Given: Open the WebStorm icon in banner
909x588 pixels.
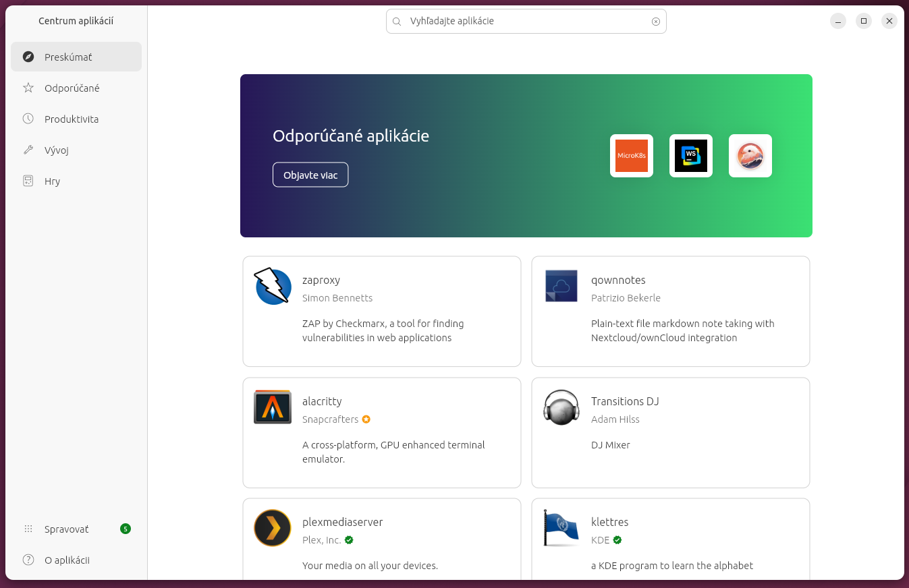Looking at the screenshot, I should coord(691,156).
